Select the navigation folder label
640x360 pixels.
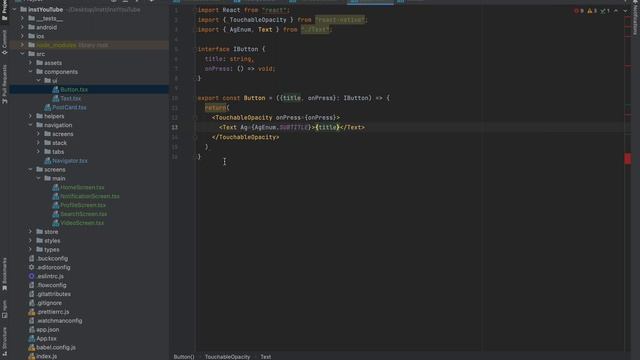58,125
